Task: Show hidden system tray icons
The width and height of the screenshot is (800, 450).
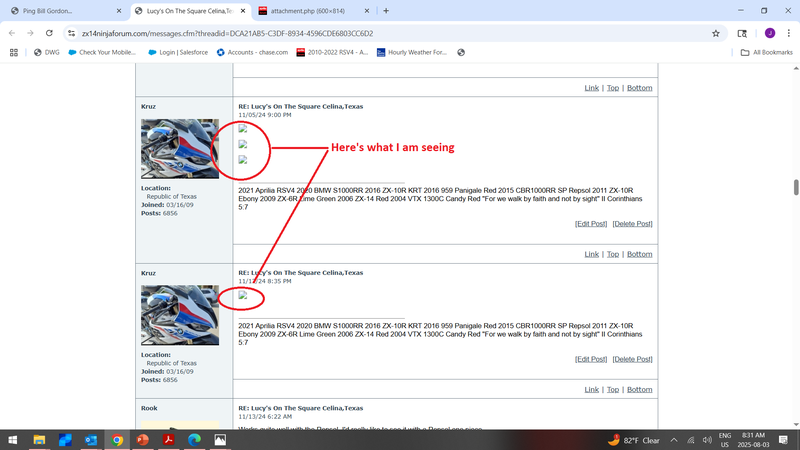Action: point(673,440)
